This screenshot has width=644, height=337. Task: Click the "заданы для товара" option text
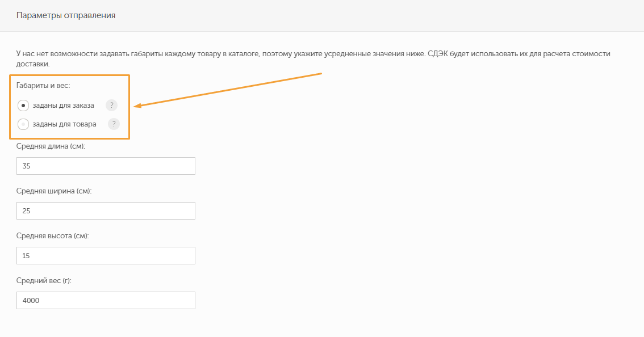click(x=65, y=124)
